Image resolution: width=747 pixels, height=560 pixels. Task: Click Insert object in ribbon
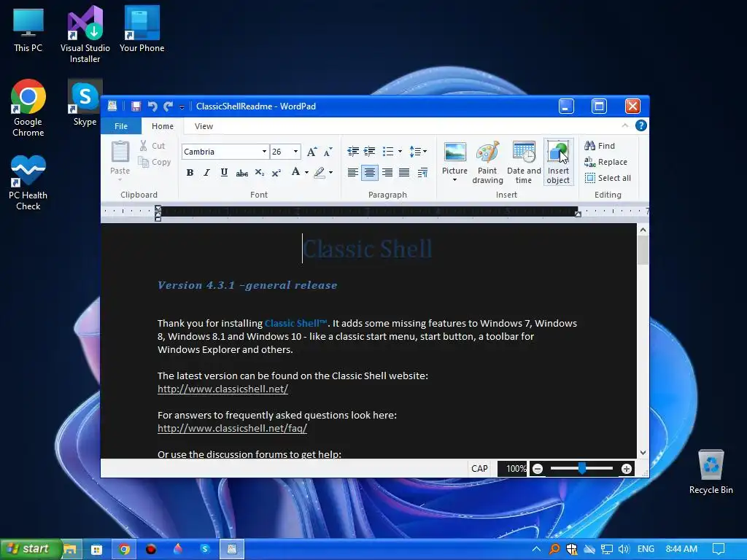pos(558,163)
